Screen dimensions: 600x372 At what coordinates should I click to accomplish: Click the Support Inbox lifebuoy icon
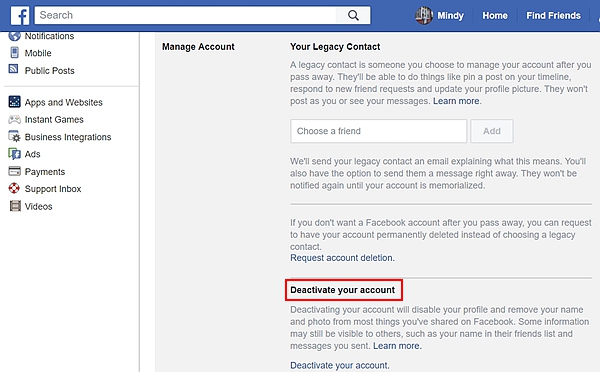click(15, 188)
